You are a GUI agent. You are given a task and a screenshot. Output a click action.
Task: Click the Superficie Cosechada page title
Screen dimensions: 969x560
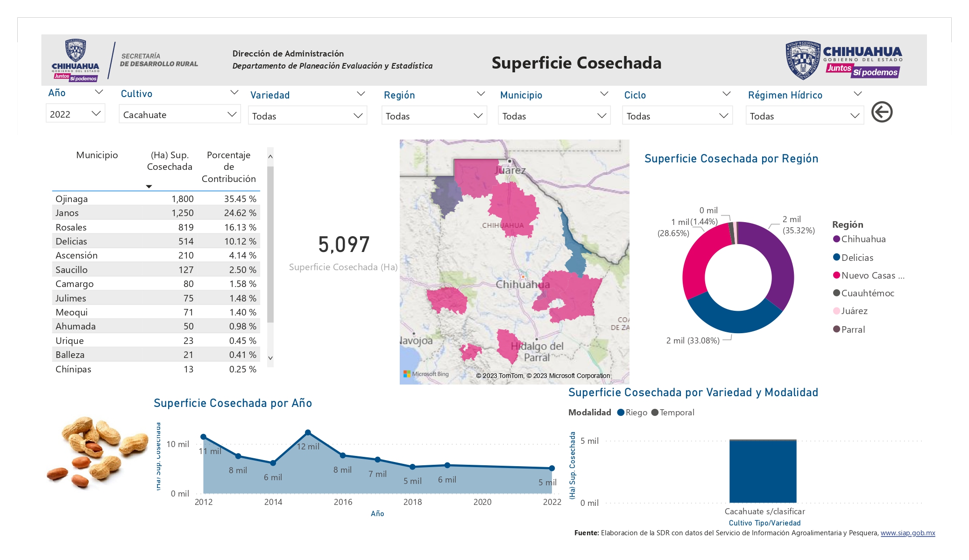[576, 63]
